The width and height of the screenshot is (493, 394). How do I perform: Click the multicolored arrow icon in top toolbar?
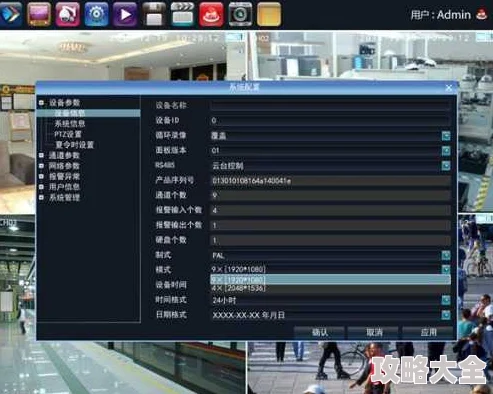11,14
